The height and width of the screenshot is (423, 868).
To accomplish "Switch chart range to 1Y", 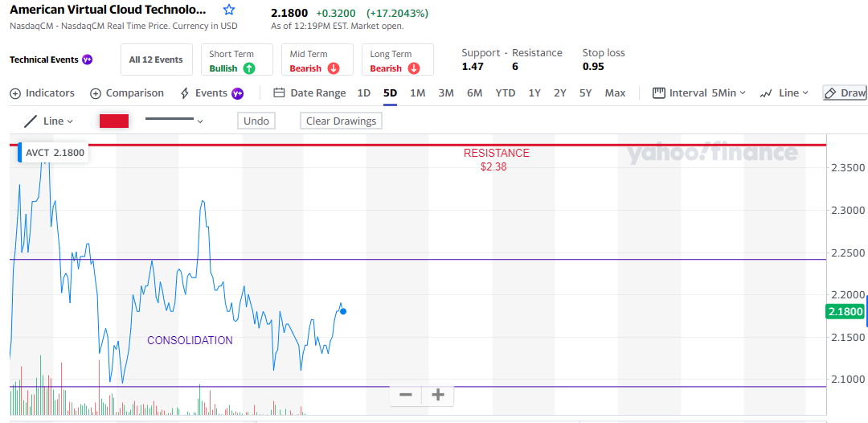I will click(534, 93).
